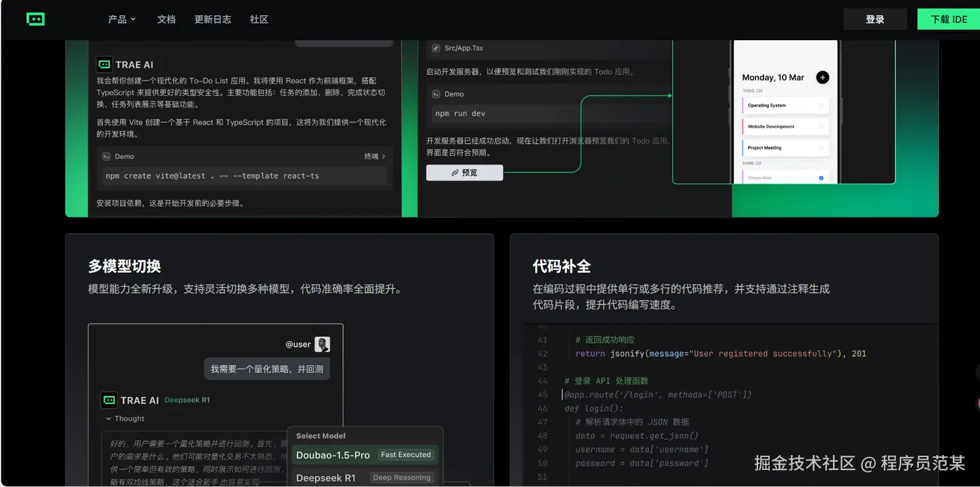Image resolution: width=980 pixels, height=487 pixels.
Task: Click the TRAE logo in the navigation bar
Action: tap(35, 19)
